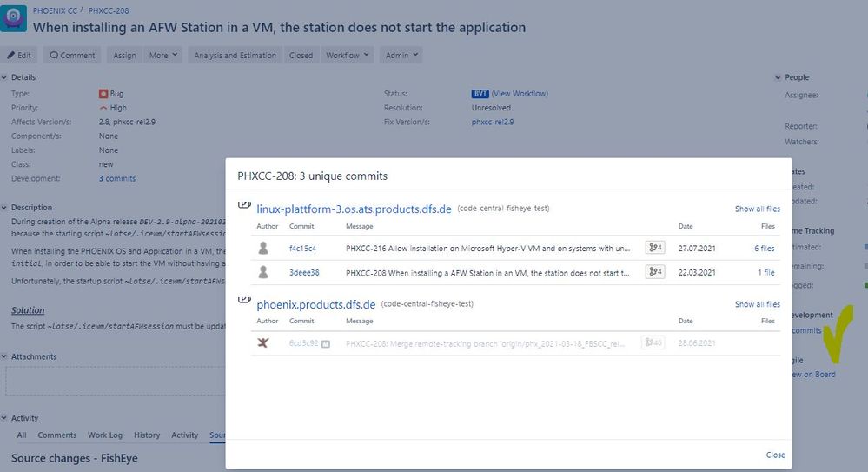Open commit 3deee38
The height and width of the screenshot is (472, 868).
(304, 273)
